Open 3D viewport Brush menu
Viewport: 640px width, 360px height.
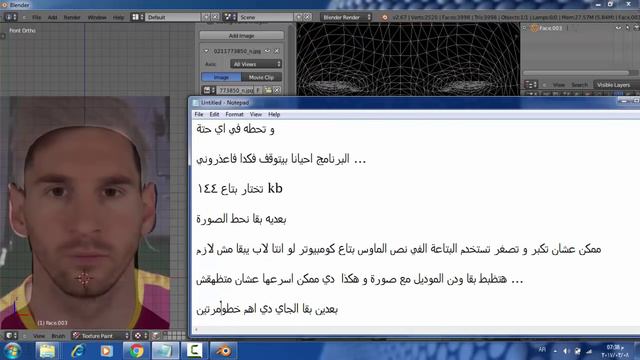58,336
